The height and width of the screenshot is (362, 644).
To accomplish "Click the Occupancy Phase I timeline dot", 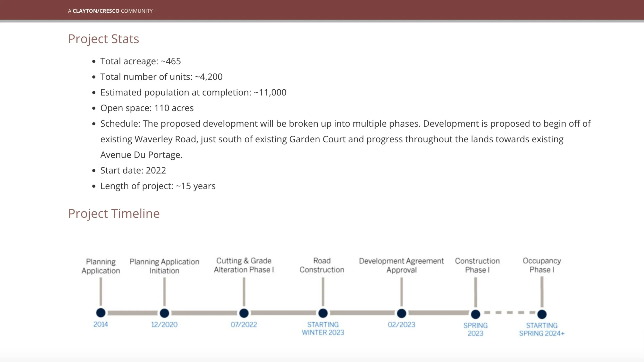I will click(542, 314).
